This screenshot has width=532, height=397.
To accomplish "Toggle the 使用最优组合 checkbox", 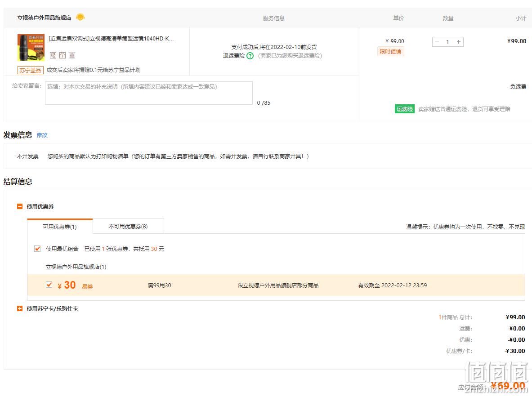I will point(38,249).
